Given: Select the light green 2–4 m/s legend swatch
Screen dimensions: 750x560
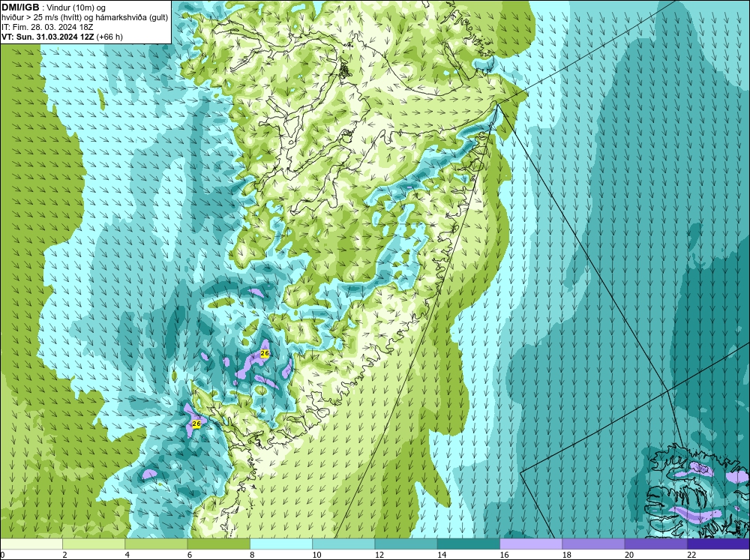Looking at the screenshot, I should click(x=94, y=544).
